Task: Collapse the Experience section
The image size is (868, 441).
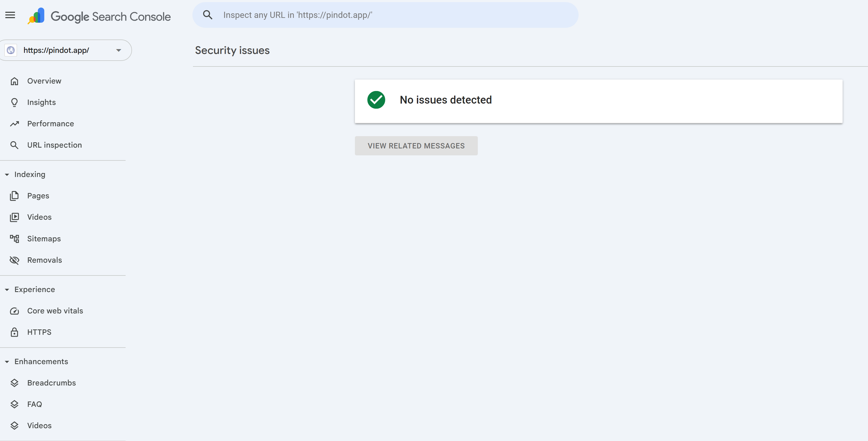Action: pos(7,290)
